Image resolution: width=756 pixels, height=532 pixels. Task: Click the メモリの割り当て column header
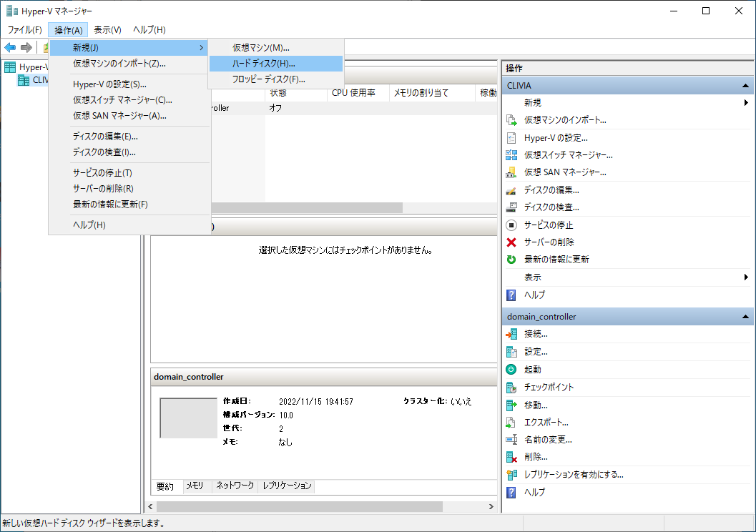tap(432, 93)
